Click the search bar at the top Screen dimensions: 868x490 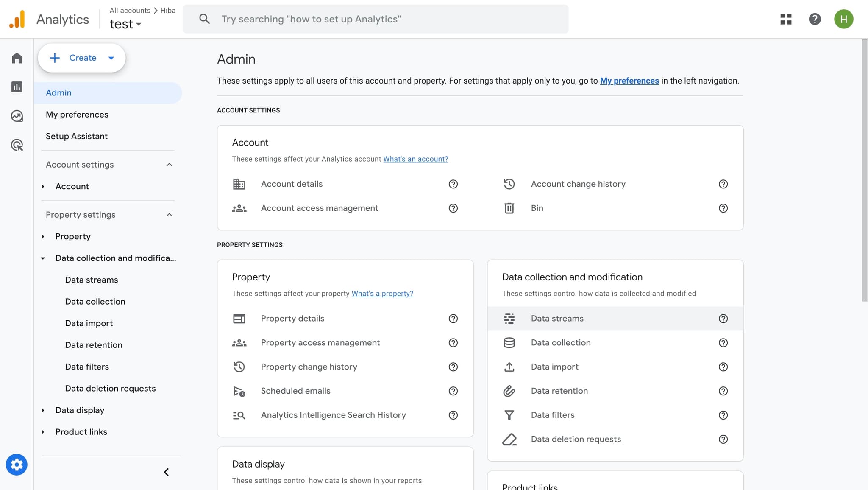(x=376, y=19)
